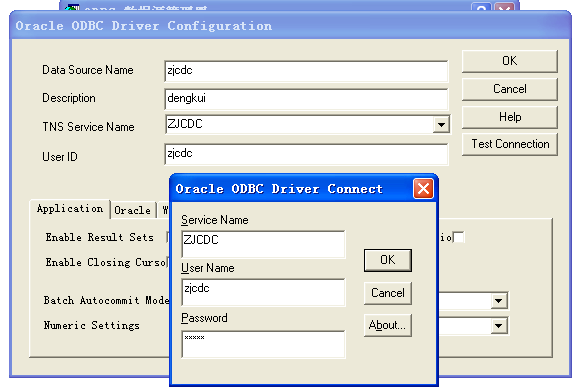
Task: Click the Numeric Settings label
Action: point(92,326)
